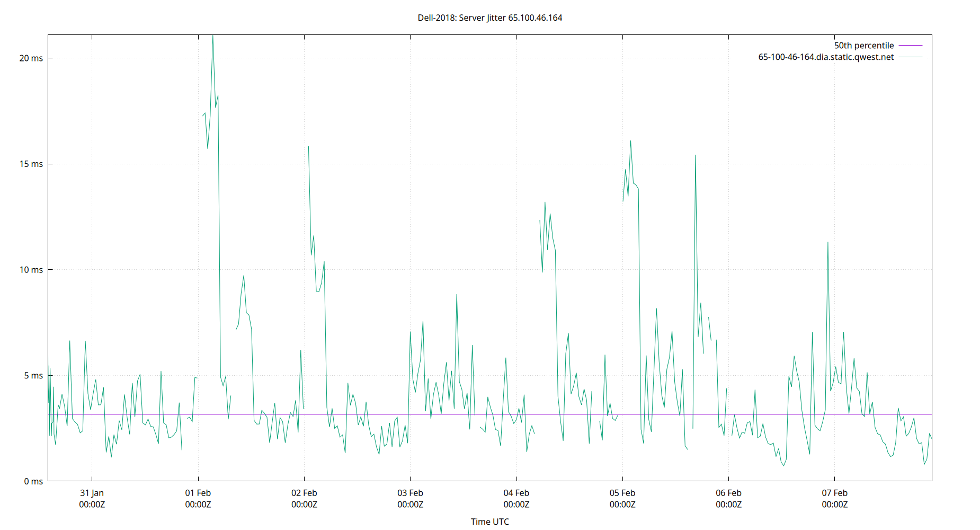Click the horizontal 50th percentile line in the plot

click(477, 413)
